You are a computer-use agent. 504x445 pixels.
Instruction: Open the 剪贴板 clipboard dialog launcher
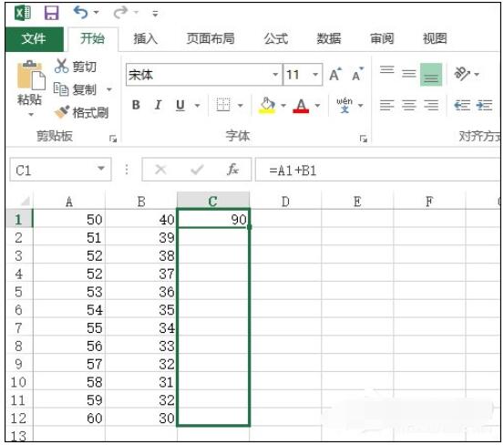pos(113,139)
